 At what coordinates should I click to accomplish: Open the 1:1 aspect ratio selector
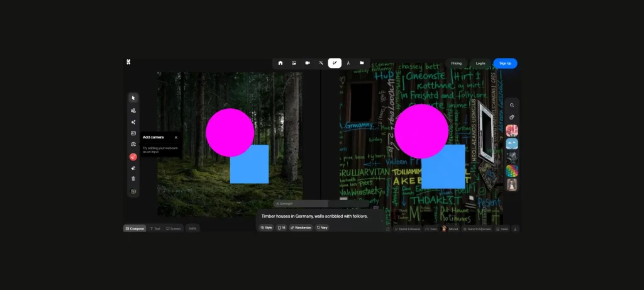[x=281, y=228]
